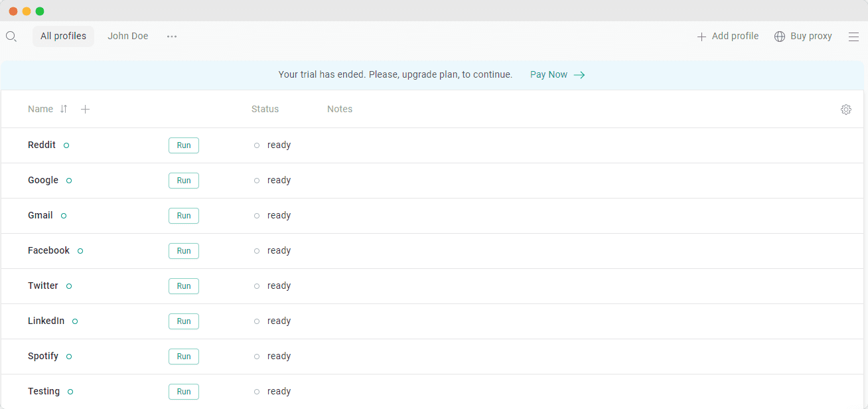Sort profiles by Name arrows icon
Image resolution: width=868 pixels, height=409 pixels.
pos(64,109)
